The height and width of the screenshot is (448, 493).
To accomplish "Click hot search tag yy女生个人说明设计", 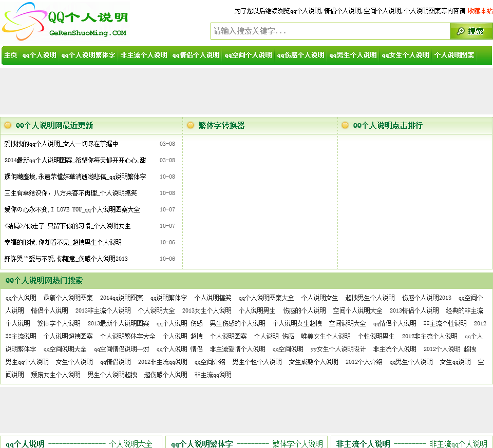I will tap(338, 349).
